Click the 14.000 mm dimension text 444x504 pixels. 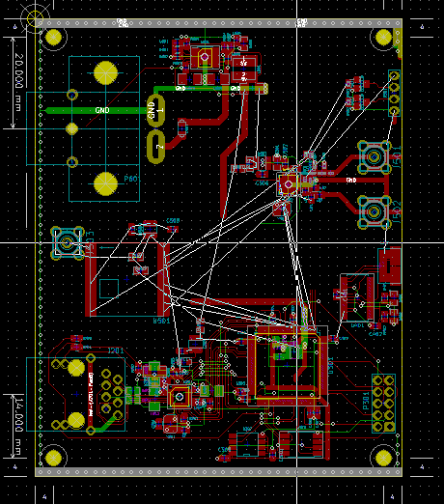[19, 426]
